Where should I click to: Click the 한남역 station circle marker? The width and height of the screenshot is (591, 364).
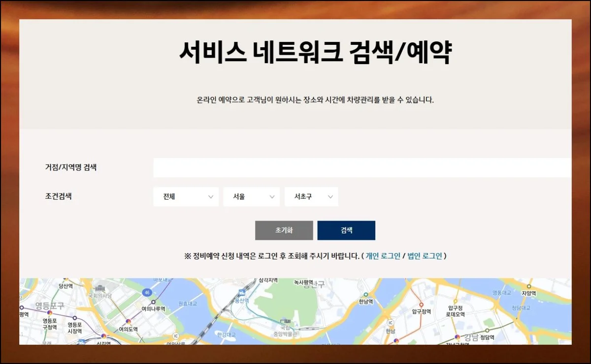click(x=365, y=295)
